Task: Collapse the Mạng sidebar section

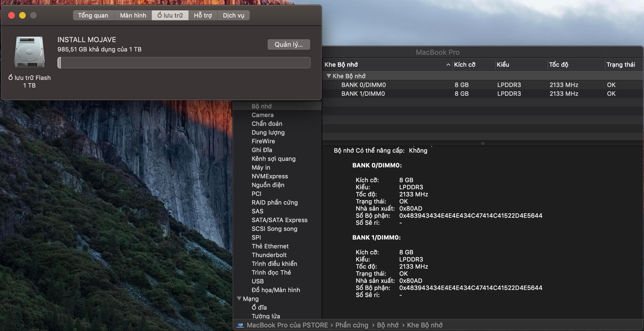Action: pos(239,299)
